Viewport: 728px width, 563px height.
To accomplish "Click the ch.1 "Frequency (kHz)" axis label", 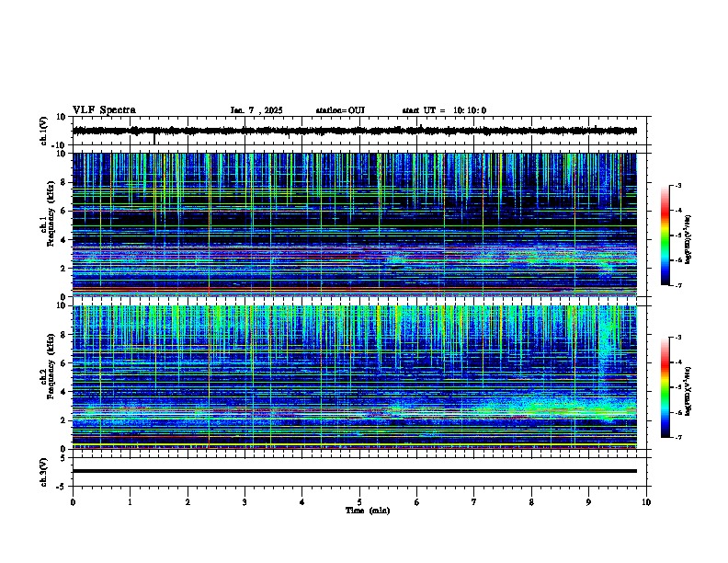I will [x=51, y=213].
